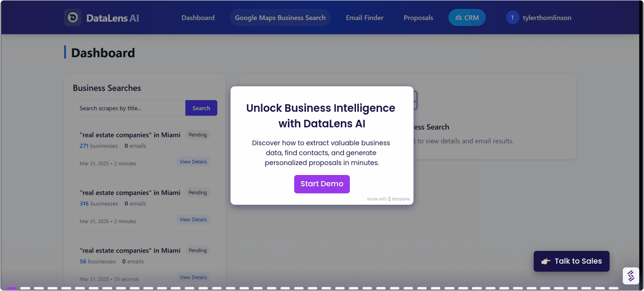Click the first purple progress step marker
This screenshot has height=291, width=644.
tap(11, 288)
